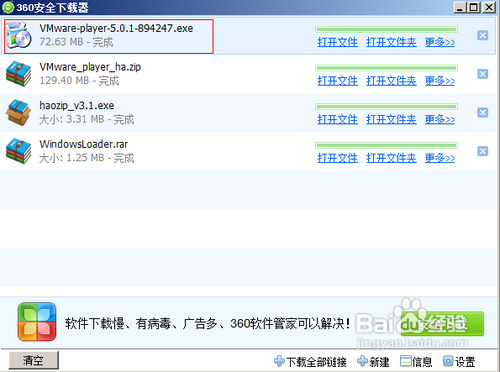The width and height of the screenshot is (500, 372).
Task: Remove the WindowsLoader.rar entry with its X icon
Action: coord(482,151)
